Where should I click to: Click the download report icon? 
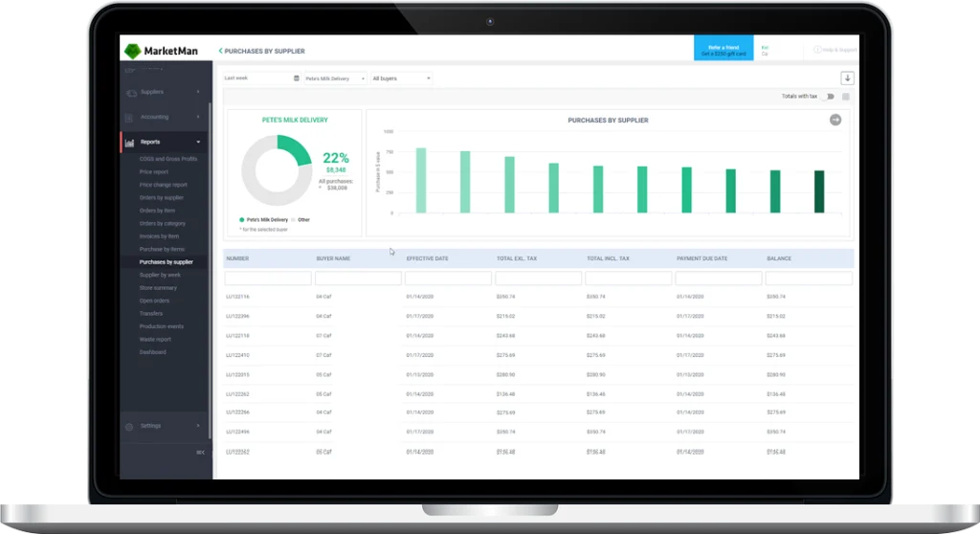tap(847, 78)
